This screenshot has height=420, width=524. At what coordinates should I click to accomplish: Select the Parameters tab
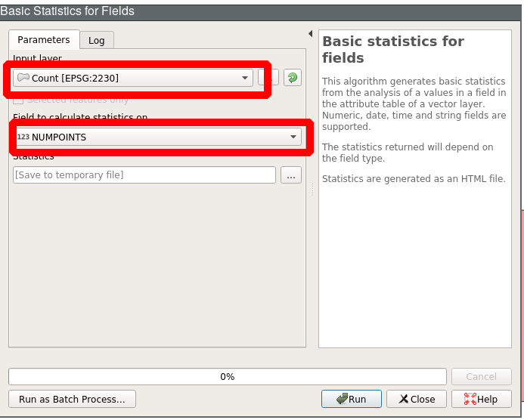coord(44,39)
